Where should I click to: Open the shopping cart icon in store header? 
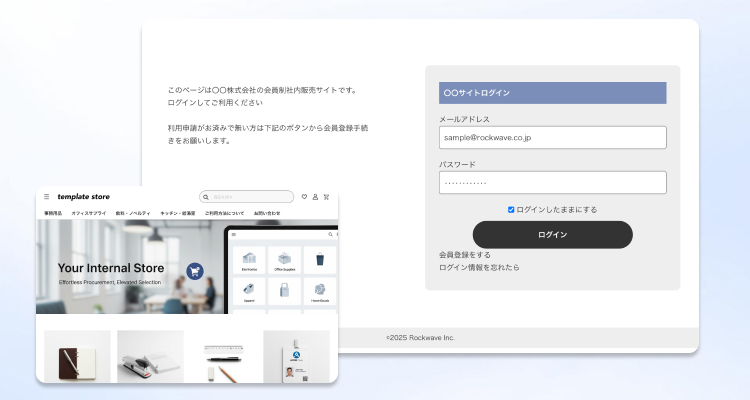(x=326, y=197)
